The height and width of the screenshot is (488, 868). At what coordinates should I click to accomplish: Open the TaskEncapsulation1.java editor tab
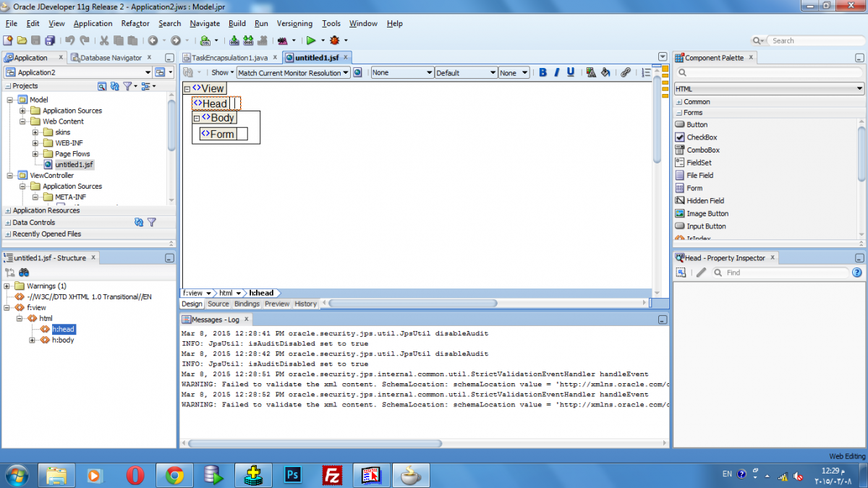click(x=230, y=58)
